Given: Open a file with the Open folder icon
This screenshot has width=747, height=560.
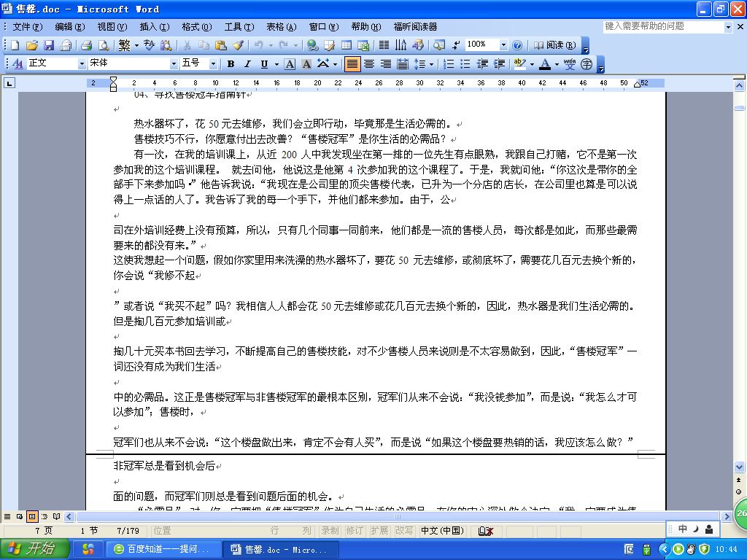Looking at the screenshot, I should click(32, 45).
